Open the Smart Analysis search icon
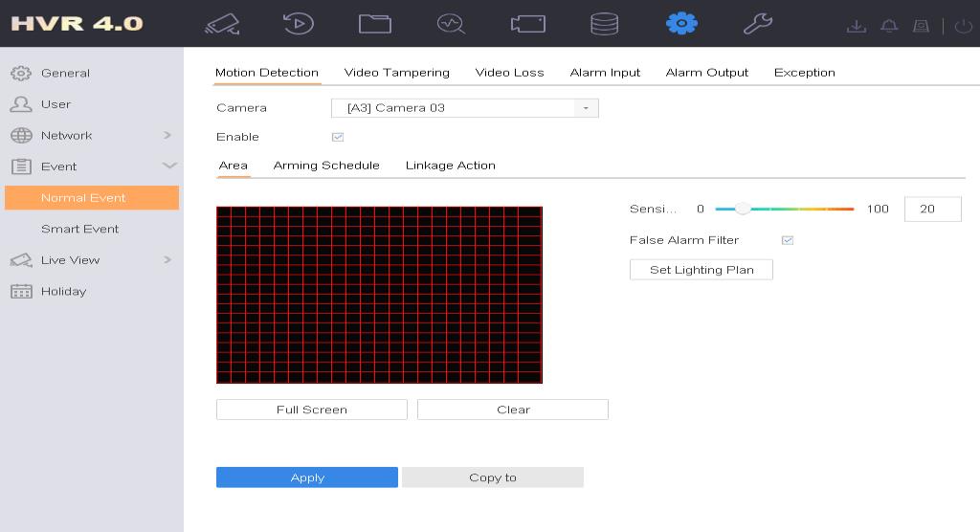Screen dimensions: 980x532 coord(451,24)
